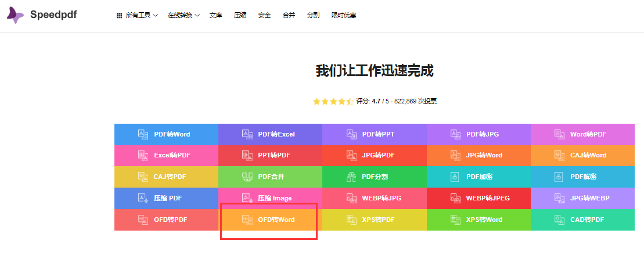The image size is (644, 255).
Task: Open the 限时优惠 menu item
Action: 344,16
